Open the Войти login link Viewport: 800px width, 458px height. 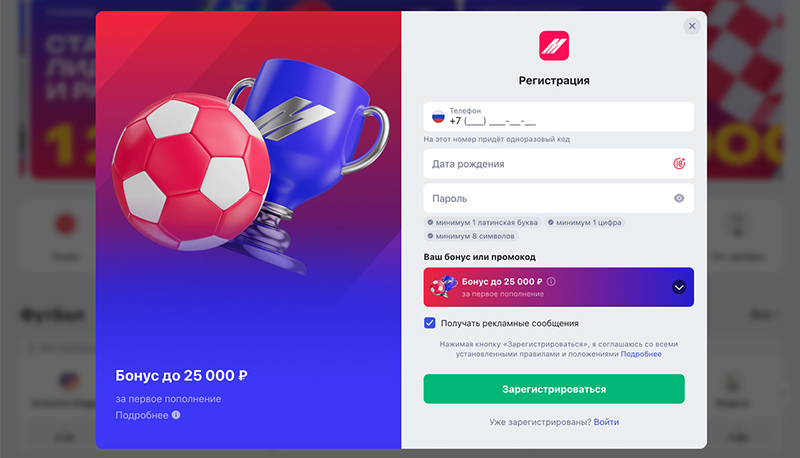[606, 422]
